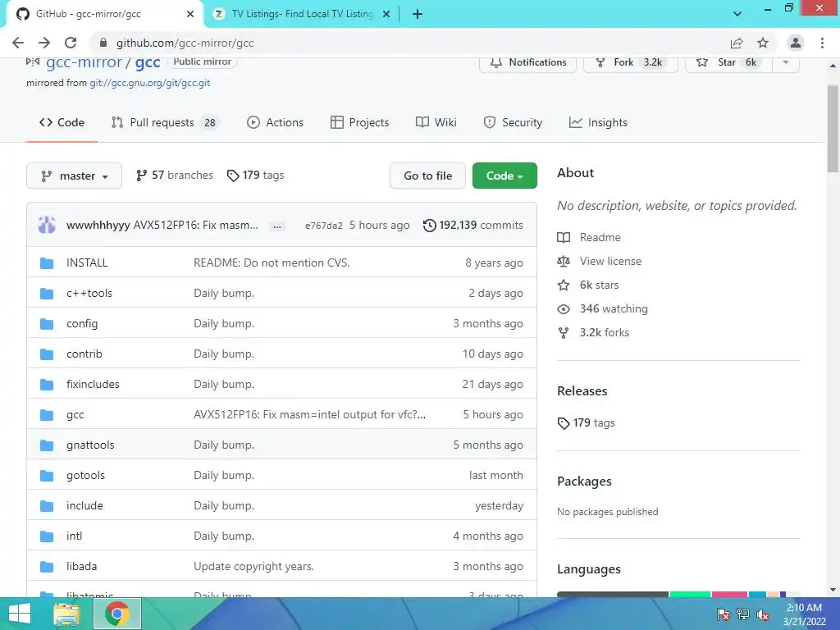Open the Code tab

[x=62, y=123]
